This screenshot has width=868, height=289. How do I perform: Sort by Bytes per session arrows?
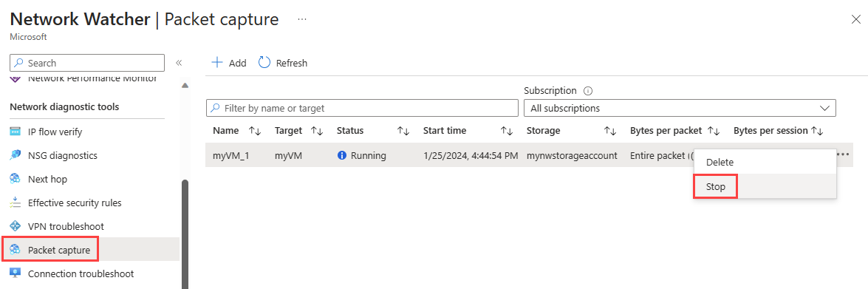point(817,131)
